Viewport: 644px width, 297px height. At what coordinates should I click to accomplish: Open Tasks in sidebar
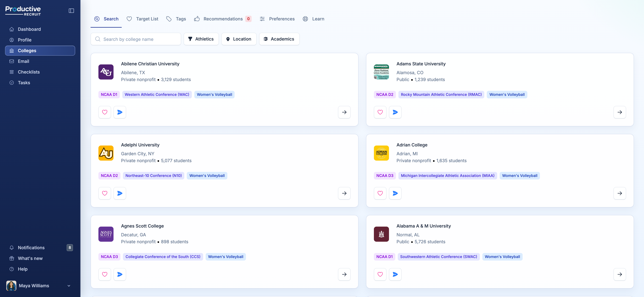40,83
